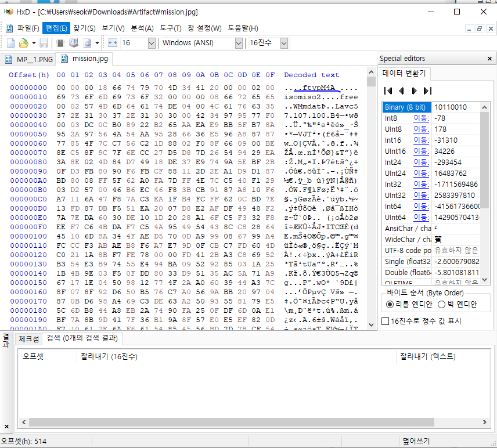This screenshot has height=448, width=497.
Task: Click the Open disk toolbar icon
Action: (74, 43)
